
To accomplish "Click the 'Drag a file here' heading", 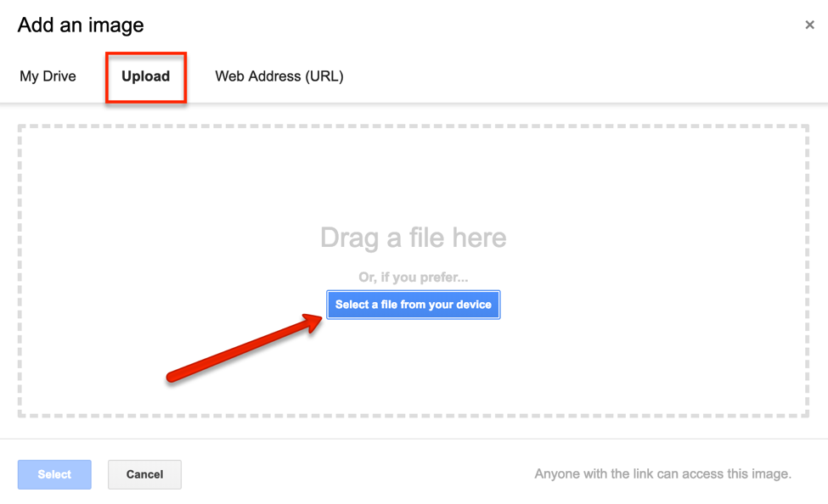I will [413, 238].
